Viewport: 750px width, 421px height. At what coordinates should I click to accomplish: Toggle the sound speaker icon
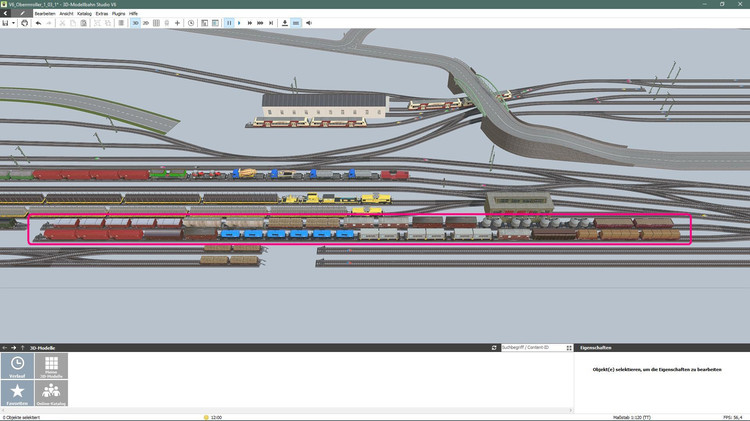(308, 22)
